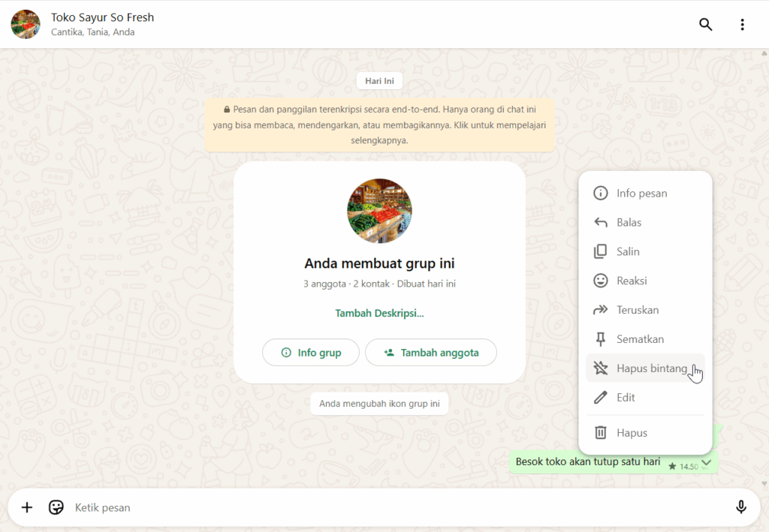Click the Info grup button
The image size is (769, 532).
pyautogui.click(x=311, y=352)
